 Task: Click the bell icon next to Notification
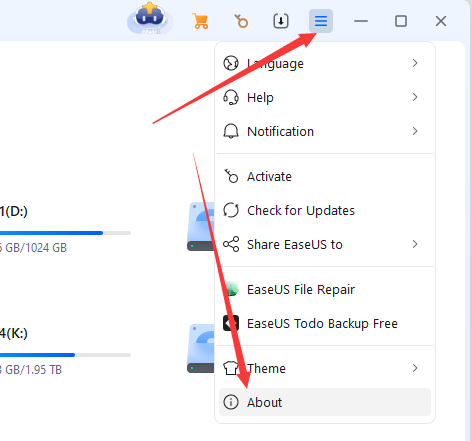click(x=231, y=131)
